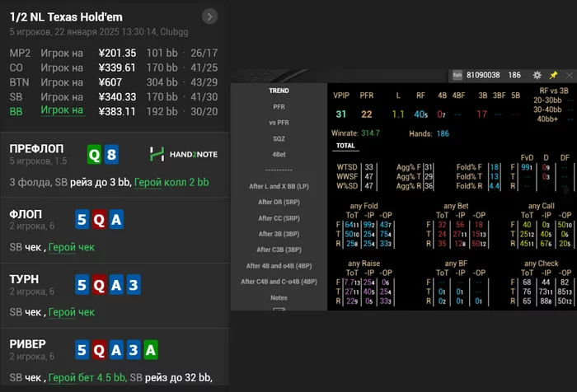Select After 3B (3BP) section
Screen dimensions: 577x392
[279, 234]
